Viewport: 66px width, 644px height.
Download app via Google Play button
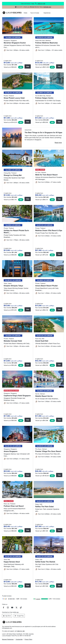tap(19, 616)
